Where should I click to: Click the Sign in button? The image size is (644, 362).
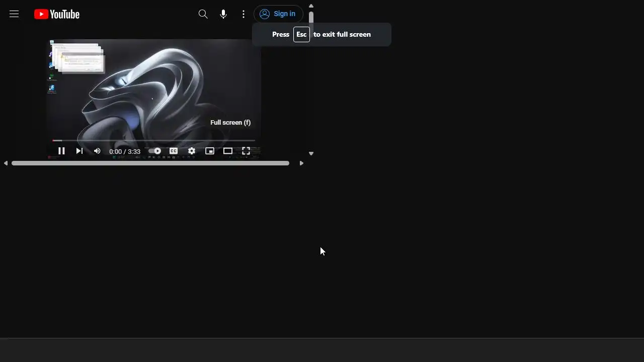(278, 14)
